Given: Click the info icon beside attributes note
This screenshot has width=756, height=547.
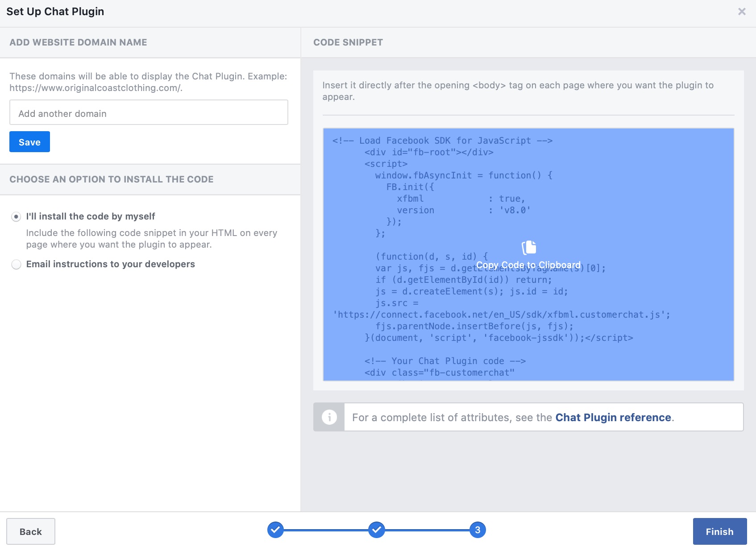Looking at the screenshot, I should (329, 417).
